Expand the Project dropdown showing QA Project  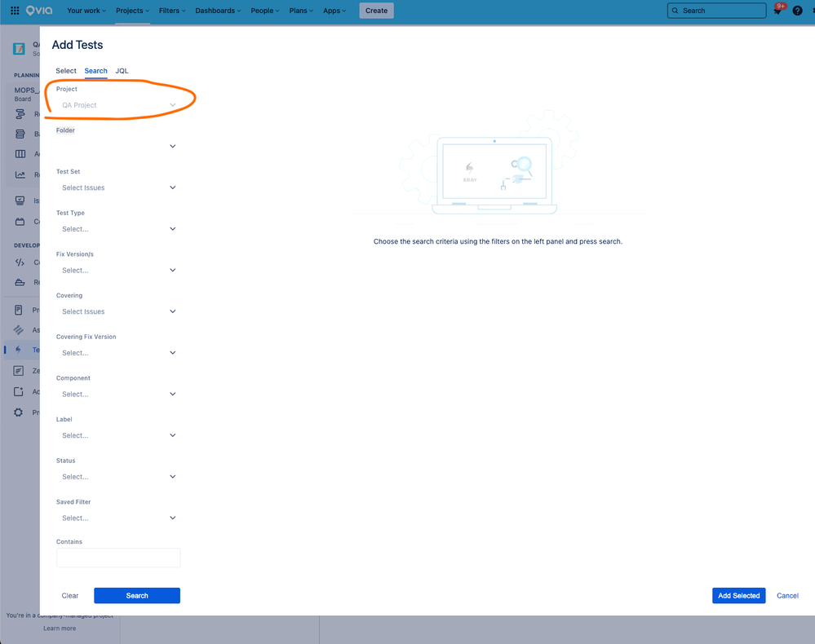(x=118, y=105)
